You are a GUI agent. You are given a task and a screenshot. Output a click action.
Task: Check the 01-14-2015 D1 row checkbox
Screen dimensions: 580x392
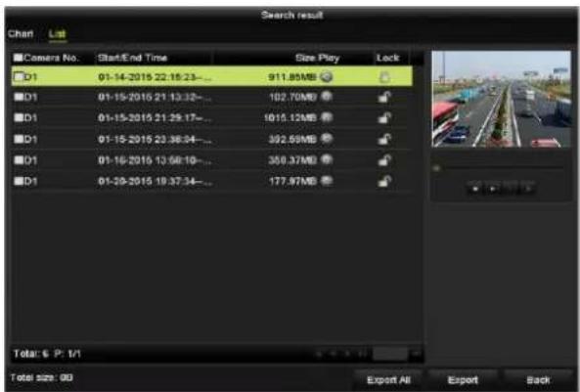[x=18, y=77]
